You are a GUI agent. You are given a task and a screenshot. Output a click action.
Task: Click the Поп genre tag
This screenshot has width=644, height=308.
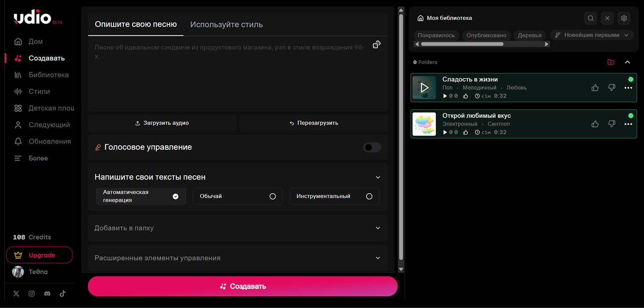click(447, 88)
